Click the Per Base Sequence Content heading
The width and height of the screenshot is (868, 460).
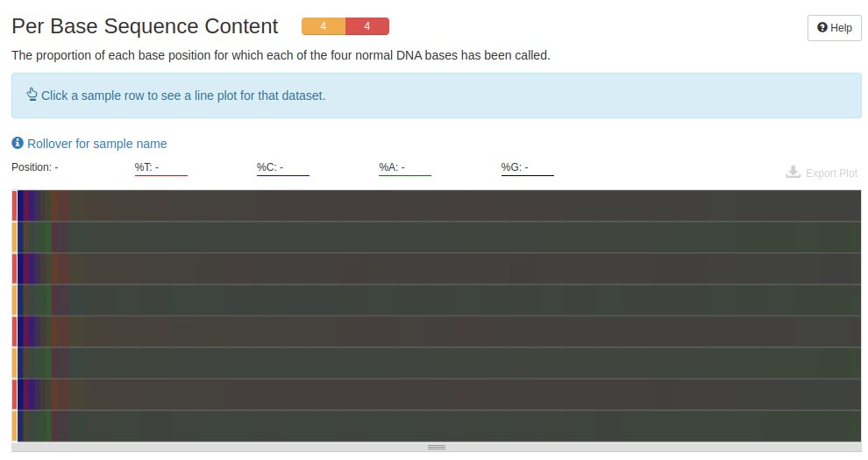(145, 26)
